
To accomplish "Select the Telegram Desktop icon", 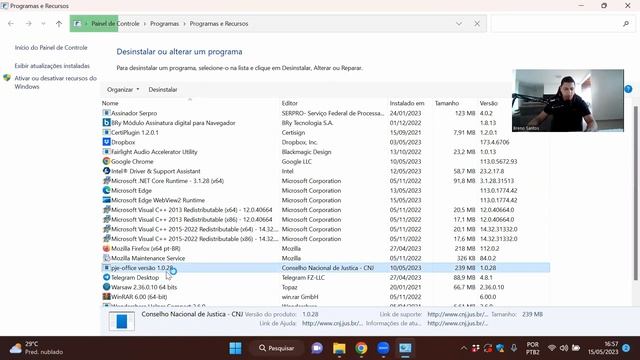I will coord(107,277).
